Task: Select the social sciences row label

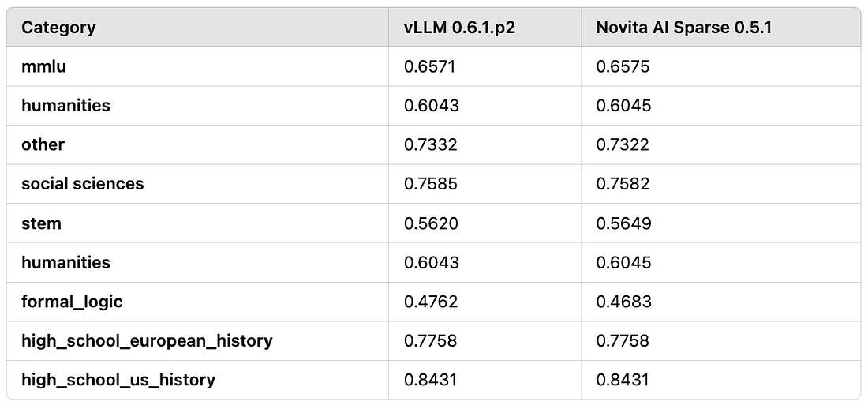Action: pos(83,184)
